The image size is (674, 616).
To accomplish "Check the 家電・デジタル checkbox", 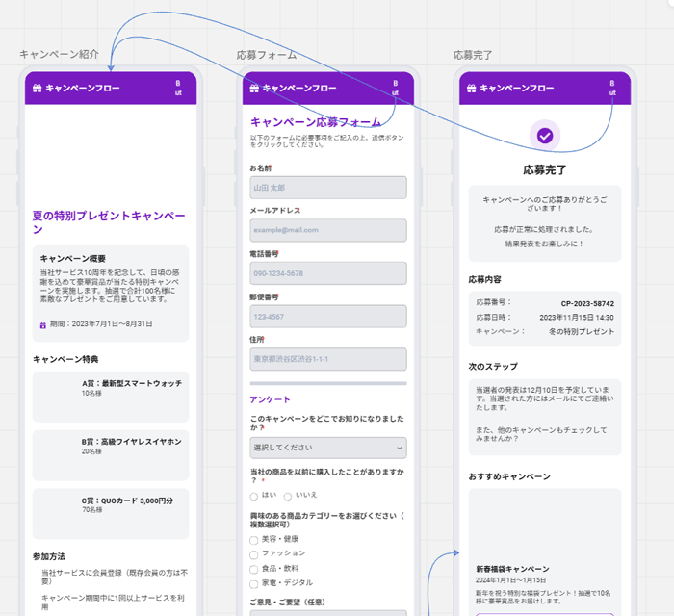I will point(254,584).
